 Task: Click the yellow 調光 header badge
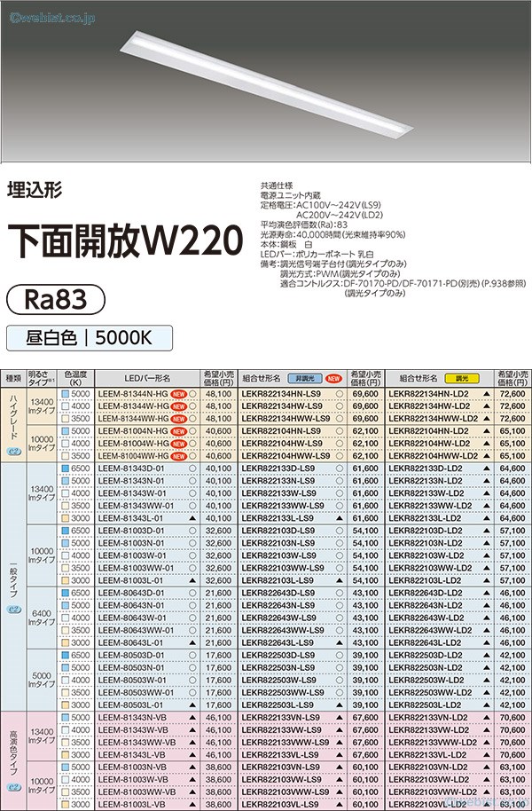[461, 378]
